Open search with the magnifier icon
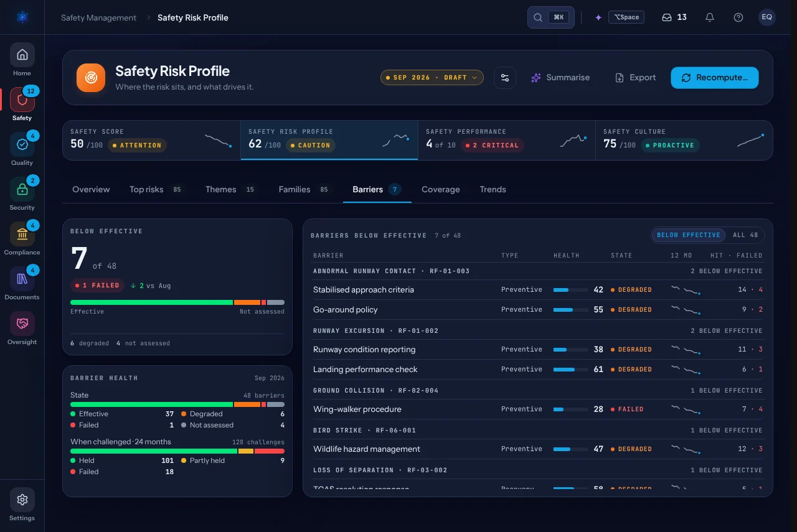The height and width of the screenshot is (532, 797). (x=551, y=17)
